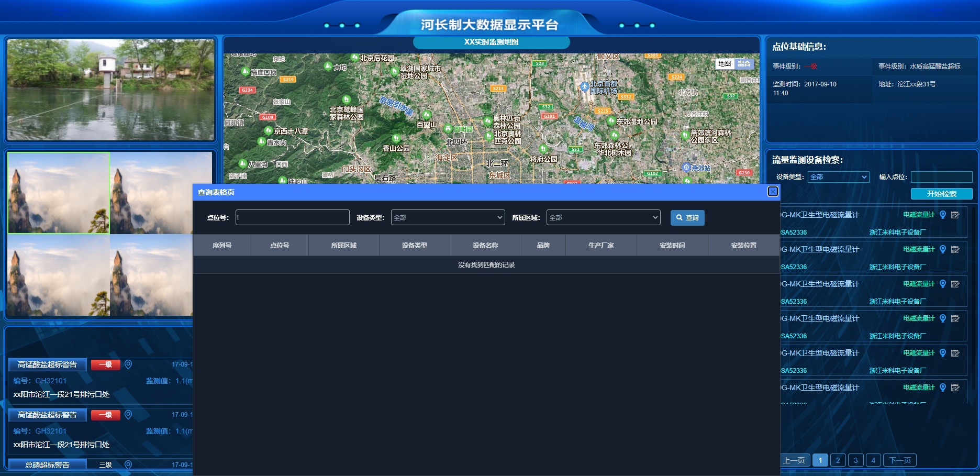
Task: Click the 编号 GH32101 text in topmost alert
Action: click(40, 381)
